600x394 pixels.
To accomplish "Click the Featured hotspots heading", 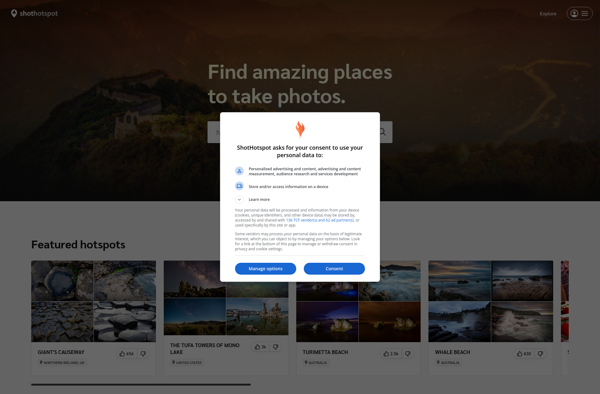I will tap(78, 244).
